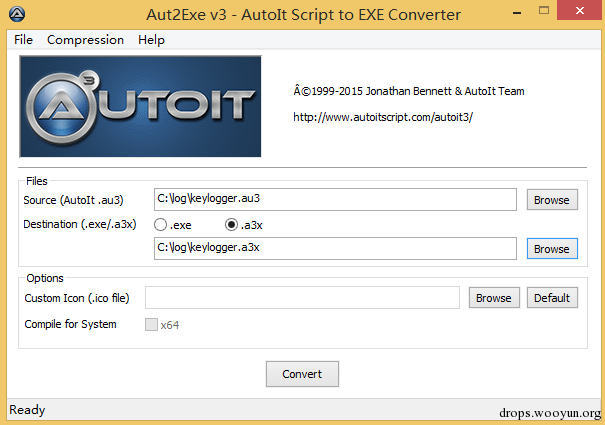Close the Aut2Exe window
The width and height of the screenshot is (605, 425).
579,11
